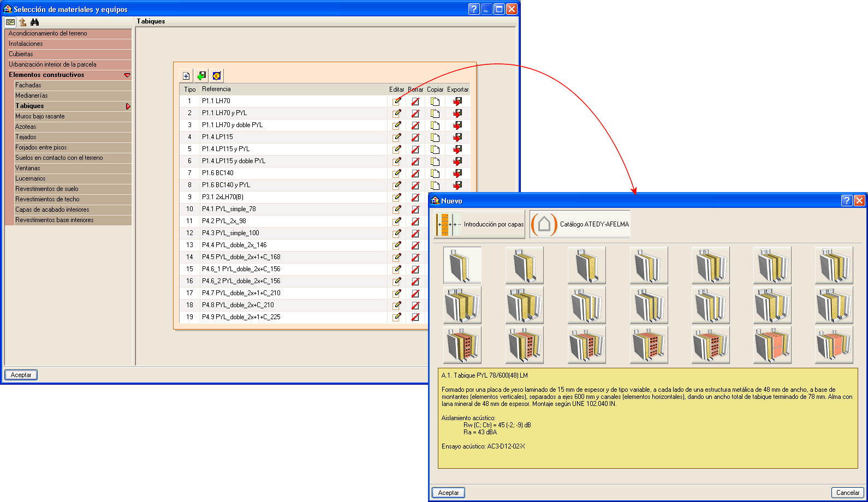This screenshot has height=502, width=868.
Task: Open the Cubiertas category
Action: coord(69,54)
